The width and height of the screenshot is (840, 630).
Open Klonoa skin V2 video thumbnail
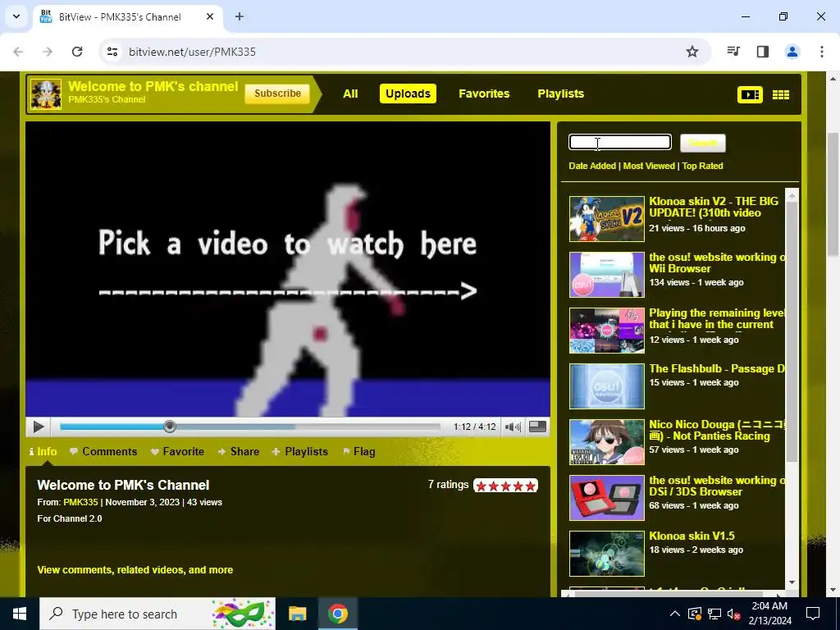click(606, 218)
